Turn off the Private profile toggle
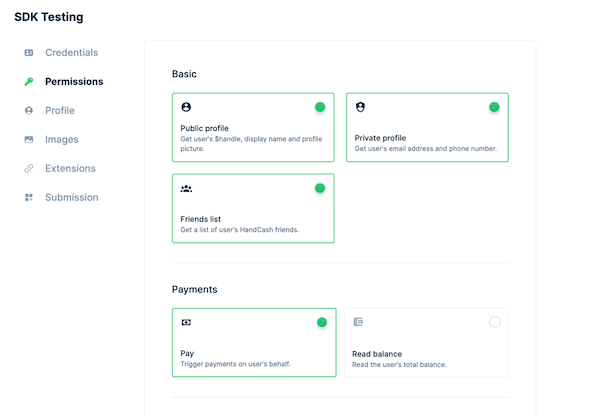The image size is (600, 416). coord(494,107)
